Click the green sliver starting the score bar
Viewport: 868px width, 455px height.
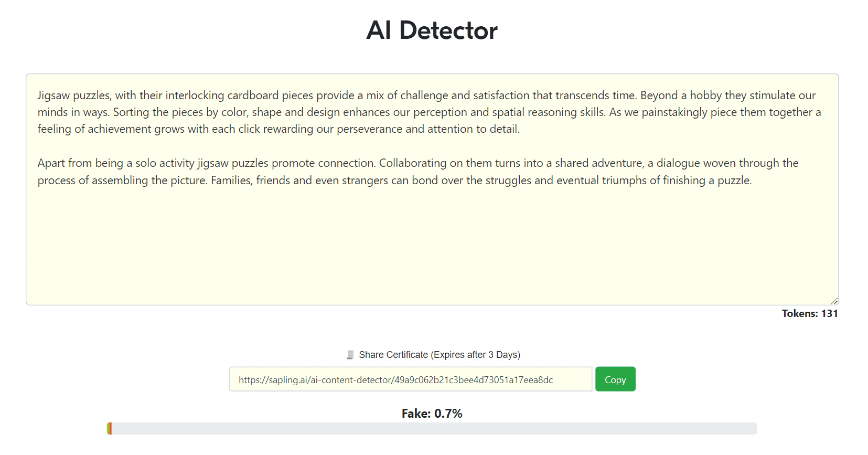(108, 429)
